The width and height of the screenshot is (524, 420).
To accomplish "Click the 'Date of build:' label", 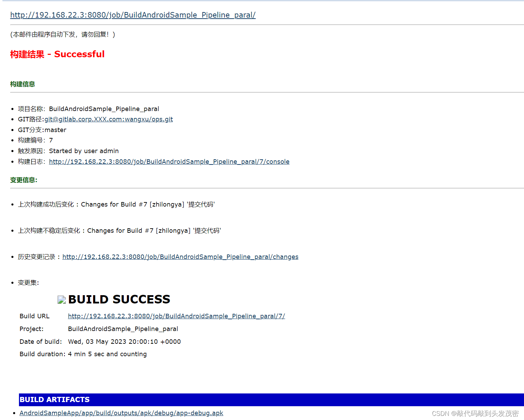I will [x=41, y=341].
